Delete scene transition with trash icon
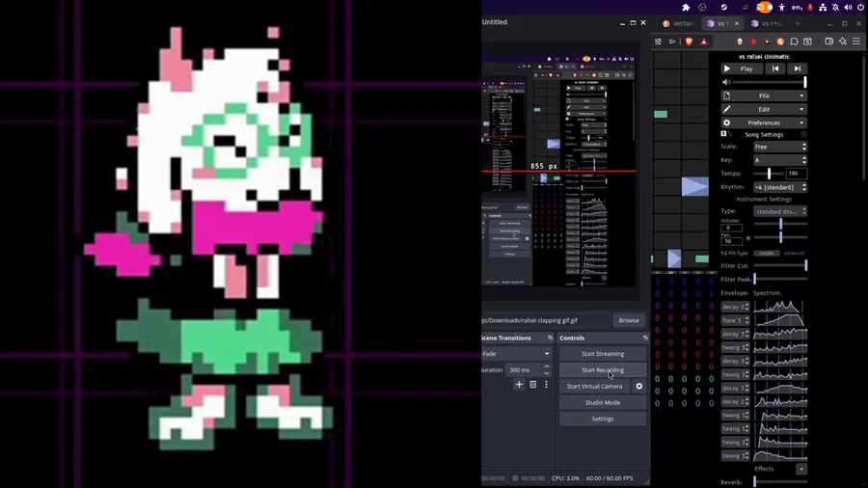 (532, 385)
